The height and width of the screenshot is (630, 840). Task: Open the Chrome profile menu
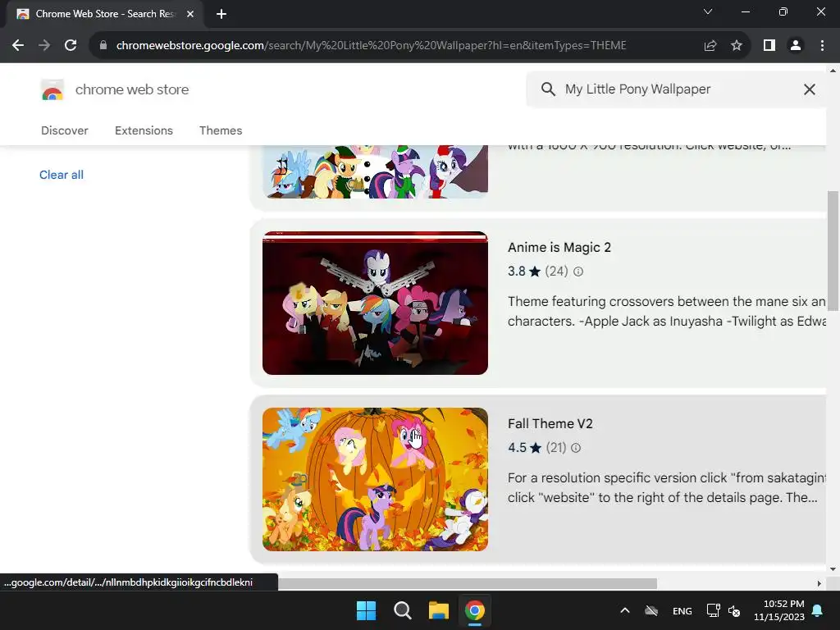pyautogui.click(x=796, y=46)
